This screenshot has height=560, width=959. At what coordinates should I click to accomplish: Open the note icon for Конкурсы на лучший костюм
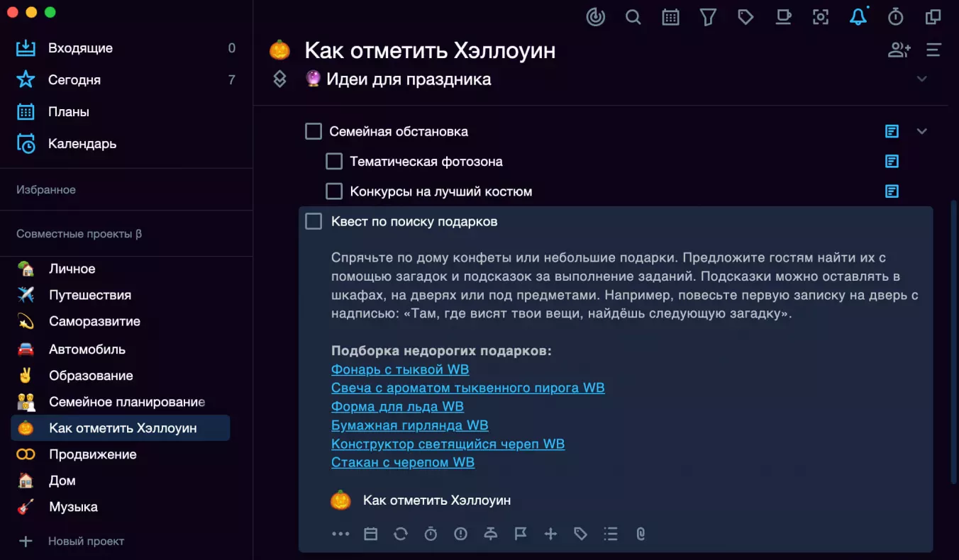point(892,191)
